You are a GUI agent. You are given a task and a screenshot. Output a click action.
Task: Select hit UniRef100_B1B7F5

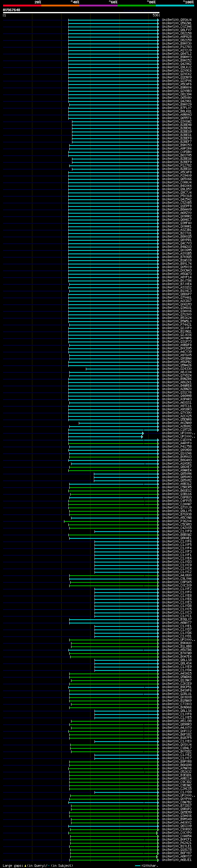[x=176, y=738]
